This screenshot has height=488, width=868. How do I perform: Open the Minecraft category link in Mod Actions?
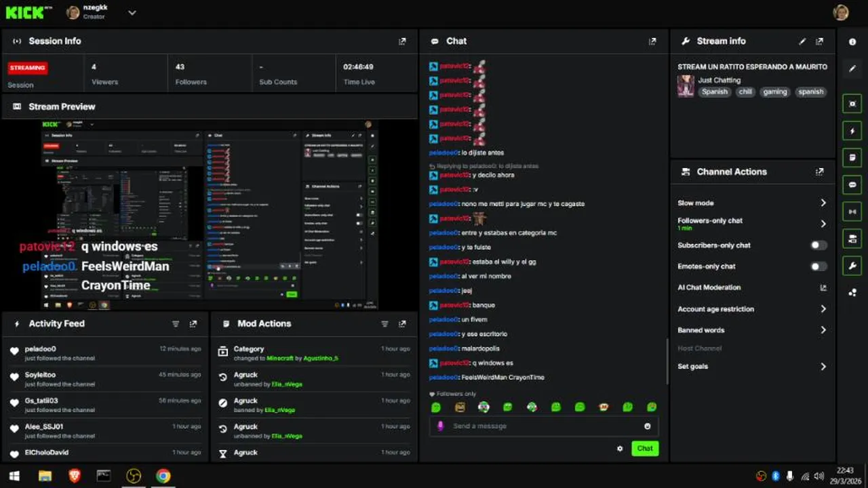(x=280, y=358)
